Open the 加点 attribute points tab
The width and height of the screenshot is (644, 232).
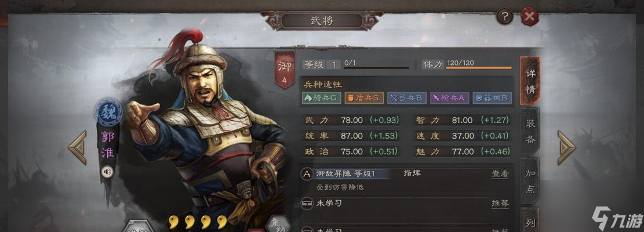pyautogui.click(x=530, y=181)
